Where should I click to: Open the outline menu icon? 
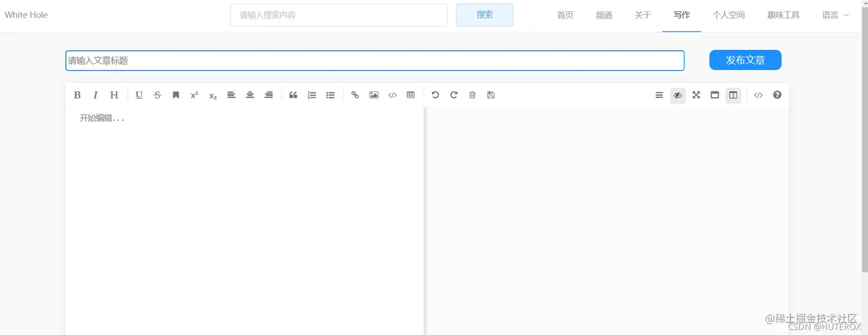click(x=659, y=95)
